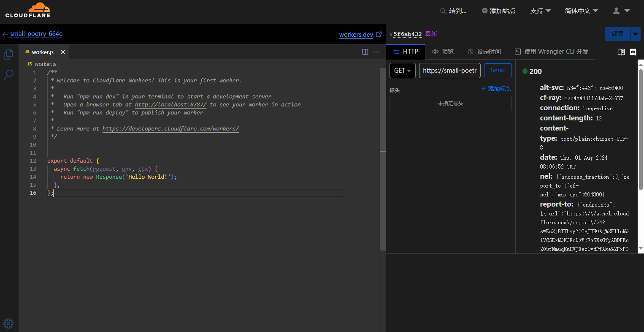This screenshot has width=644, height=332.
Task: Open the Discord community icon
Action: (633, 52)
